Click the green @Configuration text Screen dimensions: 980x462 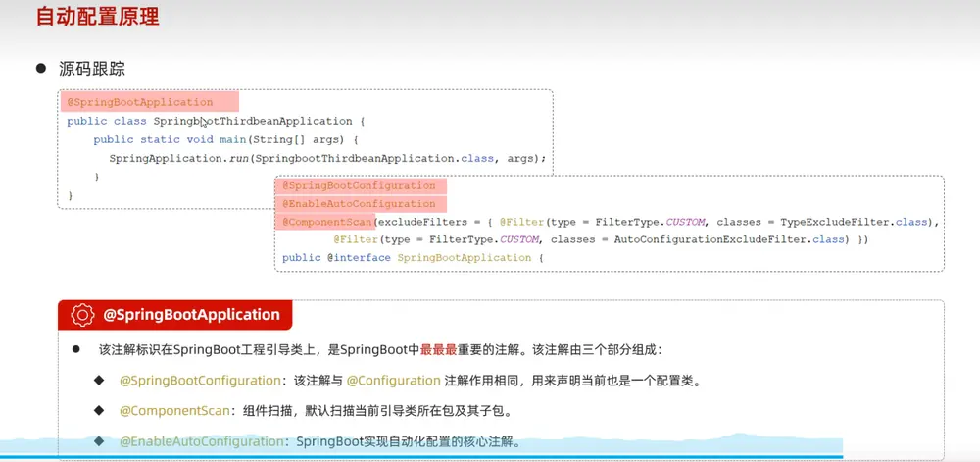[394, 381]
